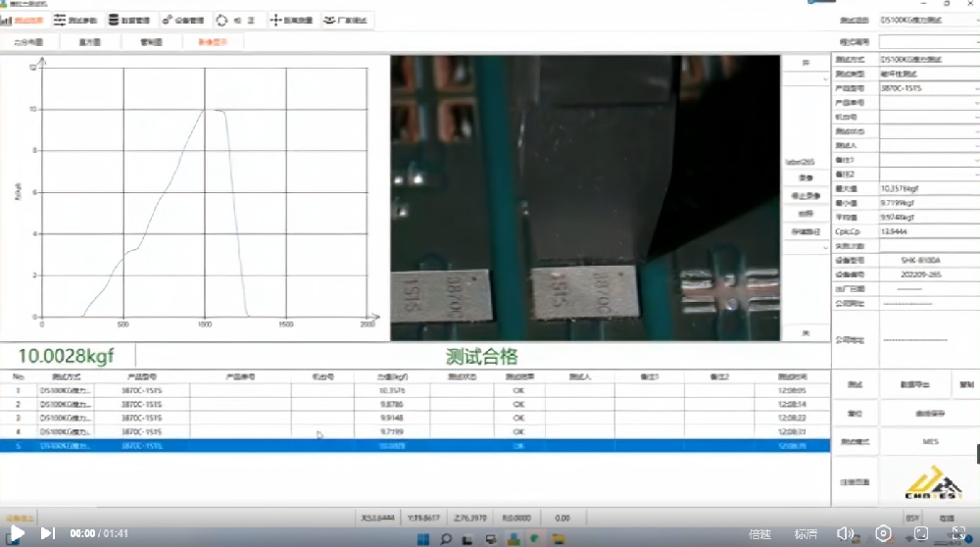
Task: Skip to the next video
Action: 47,533
